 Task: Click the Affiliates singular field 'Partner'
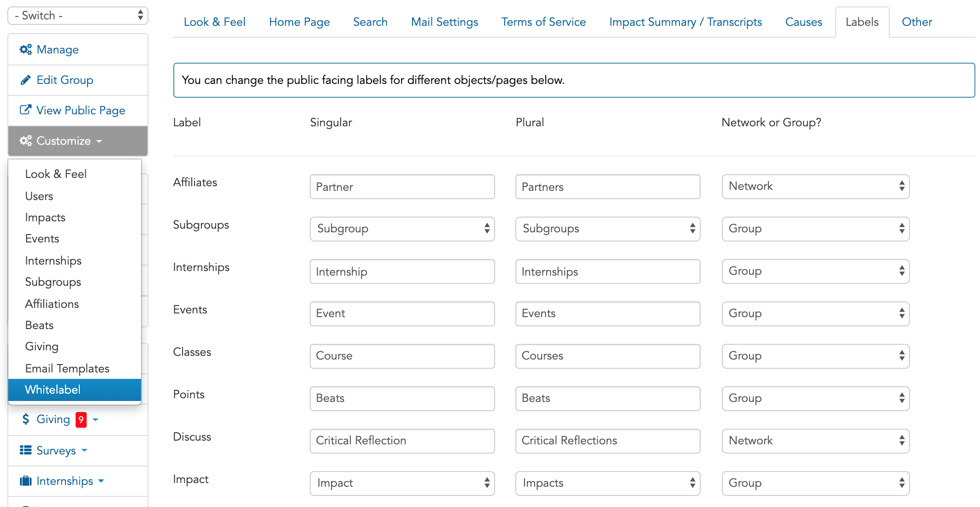click(402, 187)
